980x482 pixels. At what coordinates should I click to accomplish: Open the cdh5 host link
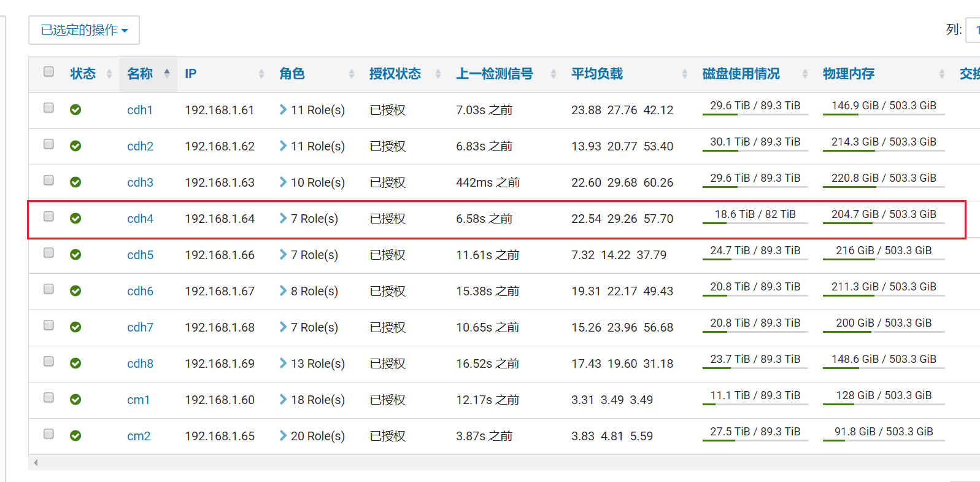tap(141, 255)
